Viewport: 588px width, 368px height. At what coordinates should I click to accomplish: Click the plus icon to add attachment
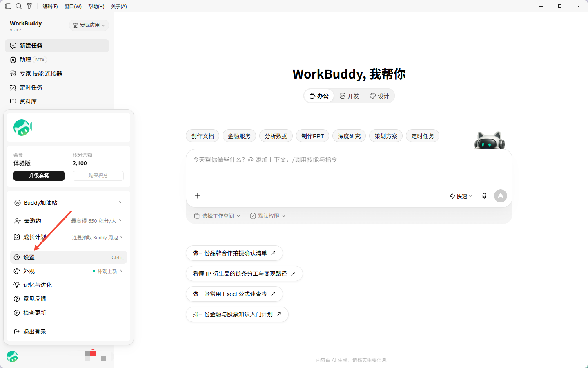click(198, 196)
